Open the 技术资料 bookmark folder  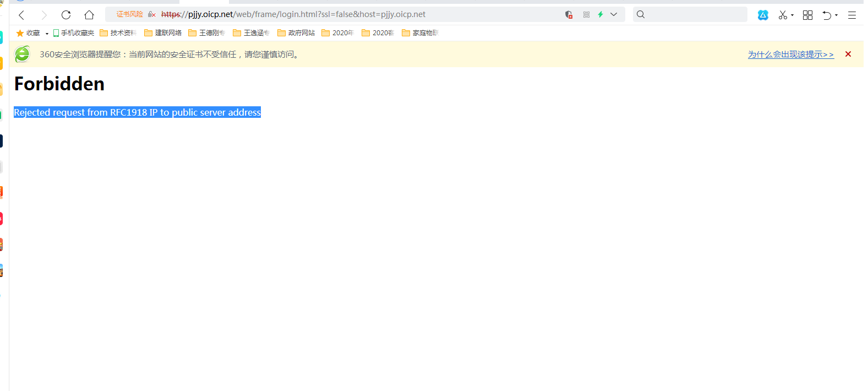click(x=118, y=33)
